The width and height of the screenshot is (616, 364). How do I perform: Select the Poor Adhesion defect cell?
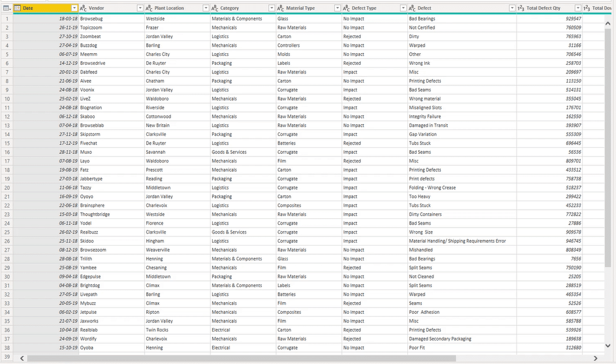pyautogui.click(x=462, y=312)
